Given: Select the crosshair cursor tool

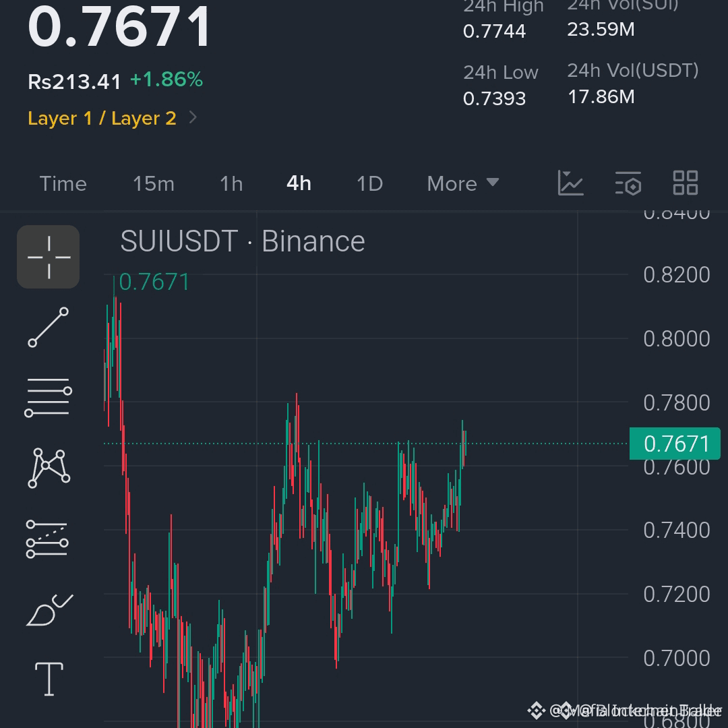Looking at the screenshot, I should (49, 257).
